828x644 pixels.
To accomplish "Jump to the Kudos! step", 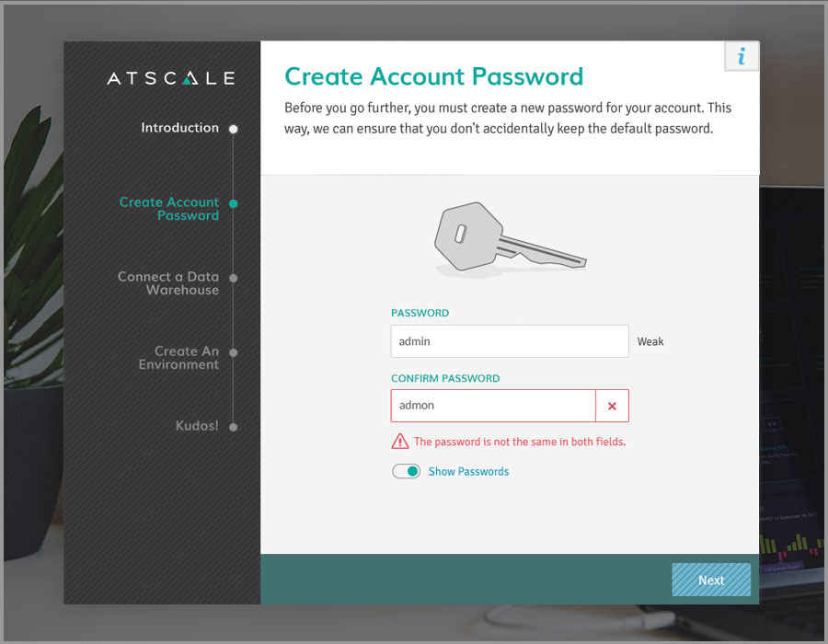I will (x=197, y=425).
